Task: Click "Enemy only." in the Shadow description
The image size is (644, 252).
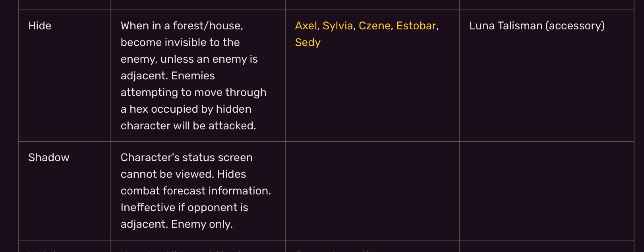Action: tap(202, 224)
